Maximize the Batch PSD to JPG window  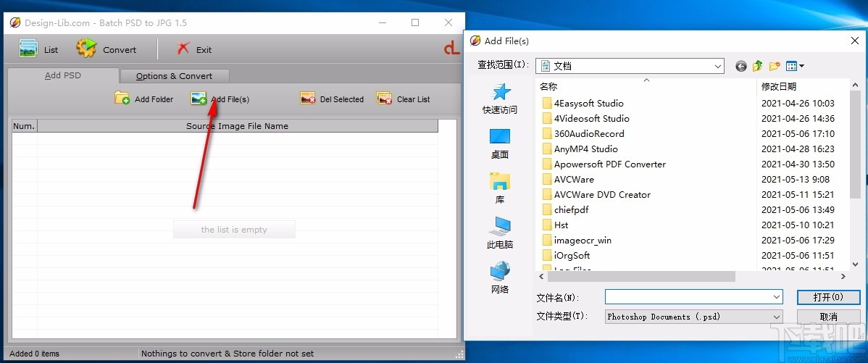pyautogui.click(x=415, y=22)
